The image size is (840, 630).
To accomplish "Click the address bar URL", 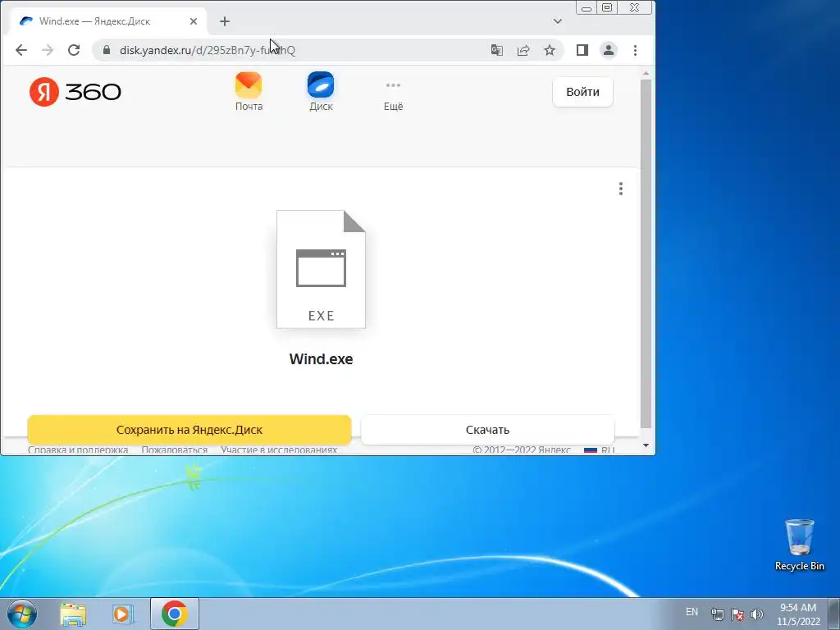I will (208, 50).
